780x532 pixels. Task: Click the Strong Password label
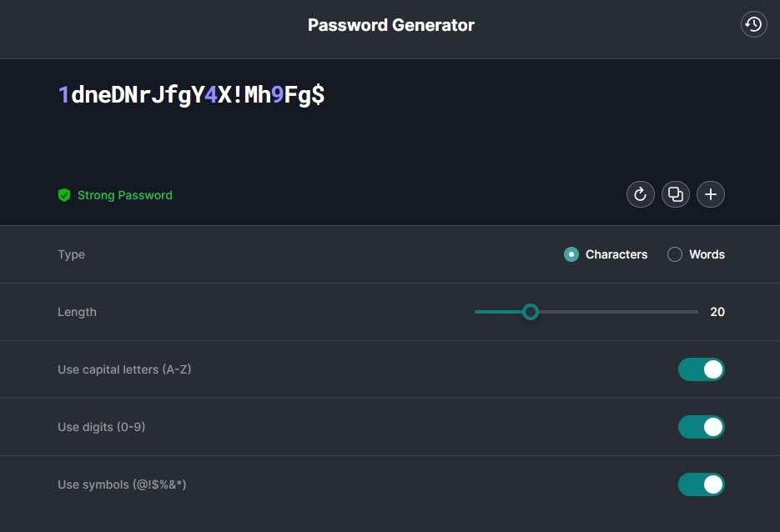click(x=125, y=195)
